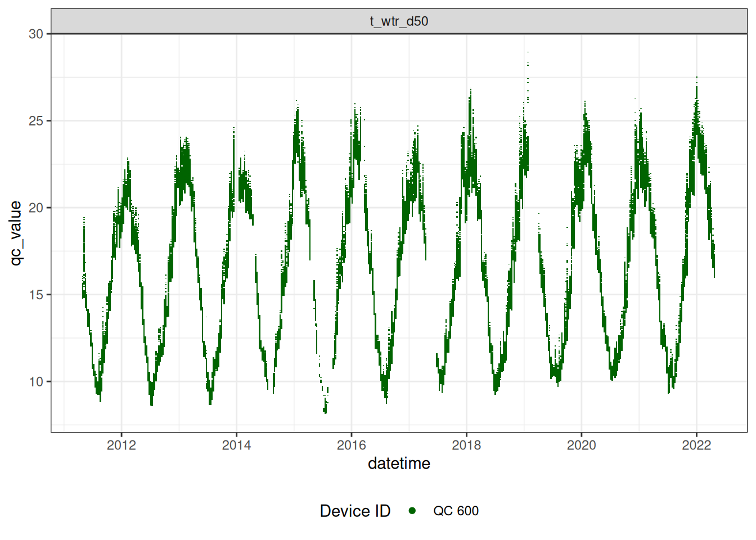
Task: Click the 30 y-axis tick label
Action: click(36, 34)
